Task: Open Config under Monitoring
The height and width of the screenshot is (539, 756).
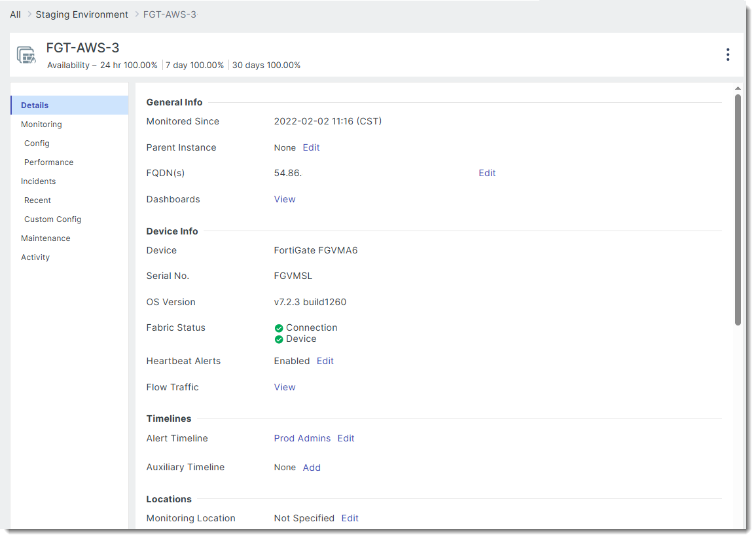Action: 37,143
